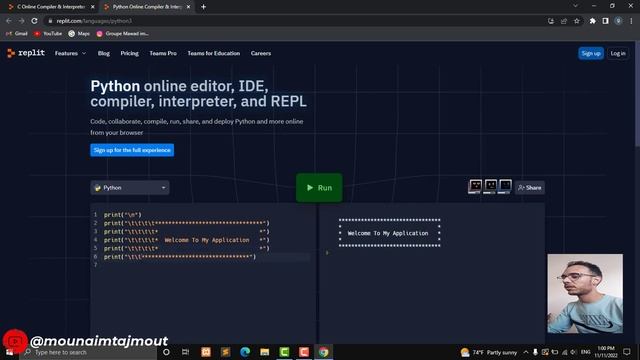The image size is (640, 360).
Task: Click the share page icon in address bar
Action: point(564,21)
